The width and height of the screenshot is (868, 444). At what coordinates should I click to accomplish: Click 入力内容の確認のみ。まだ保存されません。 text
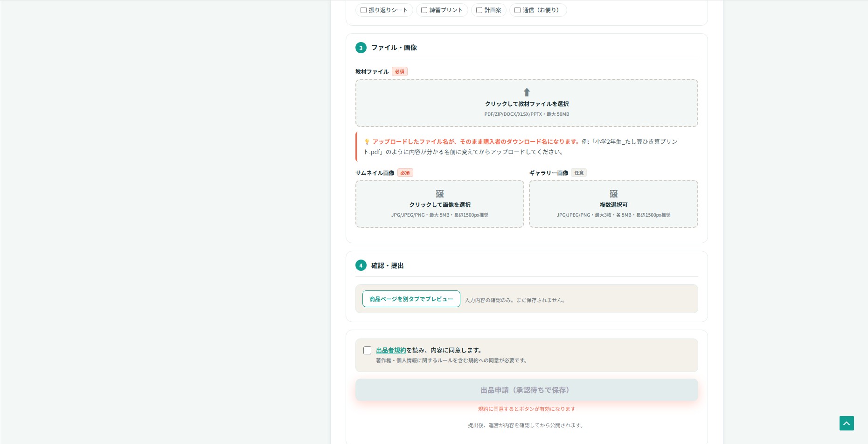coord(516,300)
